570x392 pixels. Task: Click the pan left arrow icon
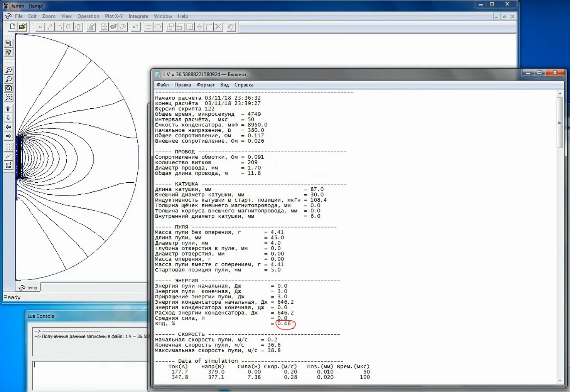pos(8,127)
